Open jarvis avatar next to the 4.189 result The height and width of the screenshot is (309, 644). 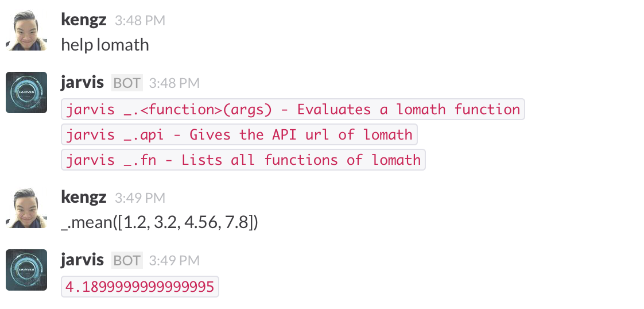[26, 270]
